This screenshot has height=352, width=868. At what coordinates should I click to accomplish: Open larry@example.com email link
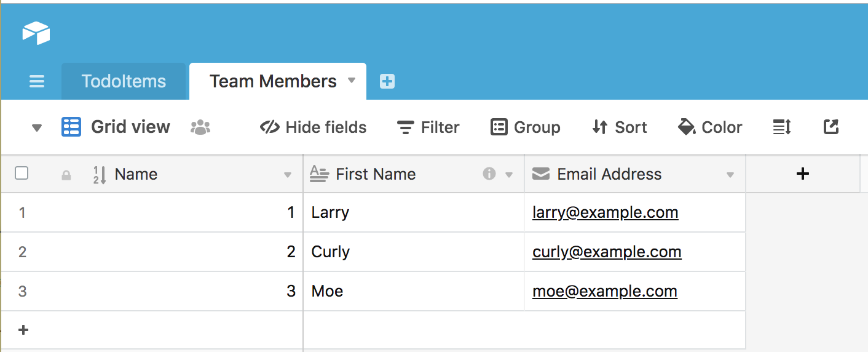click(605, 212)
